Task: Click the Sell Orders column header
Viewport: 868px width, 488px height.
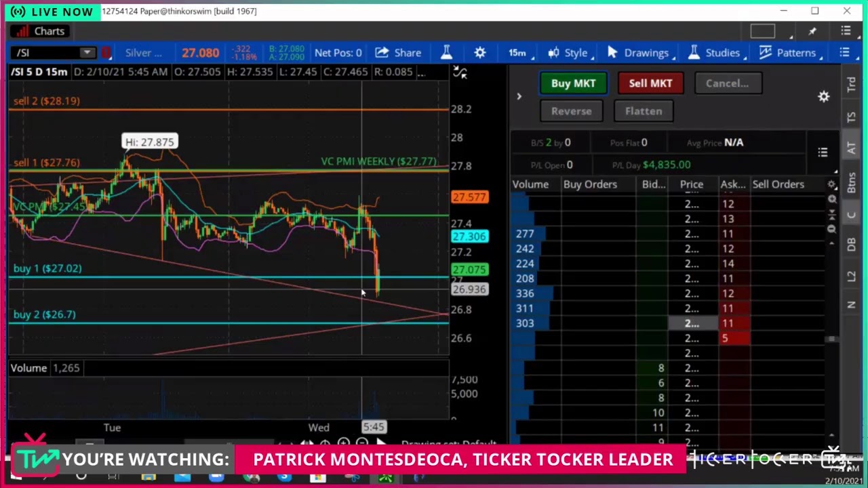Action: 778,184
